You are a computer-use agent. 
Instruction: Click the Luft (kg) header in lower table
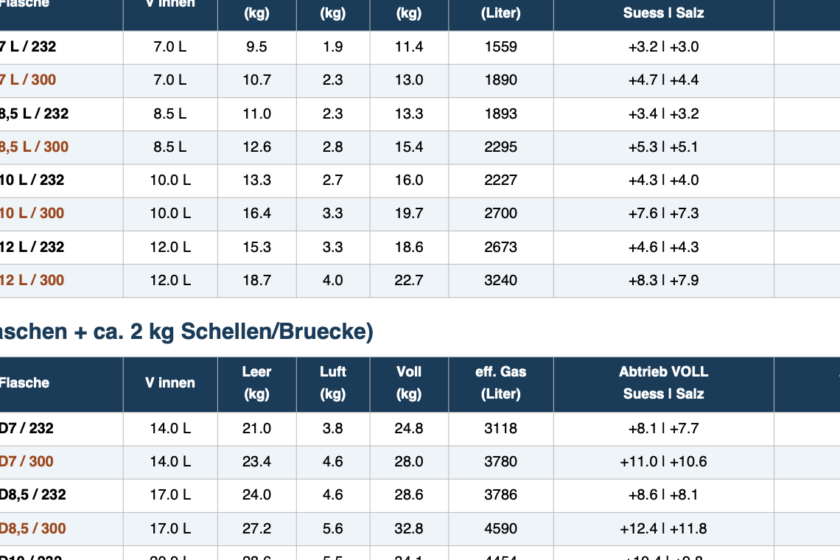(333, 383)
